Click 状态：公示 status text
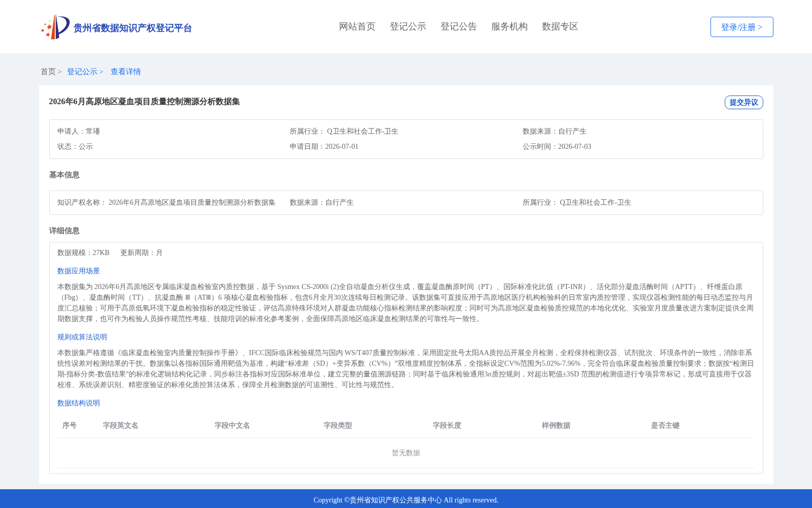 pos(75,146)
